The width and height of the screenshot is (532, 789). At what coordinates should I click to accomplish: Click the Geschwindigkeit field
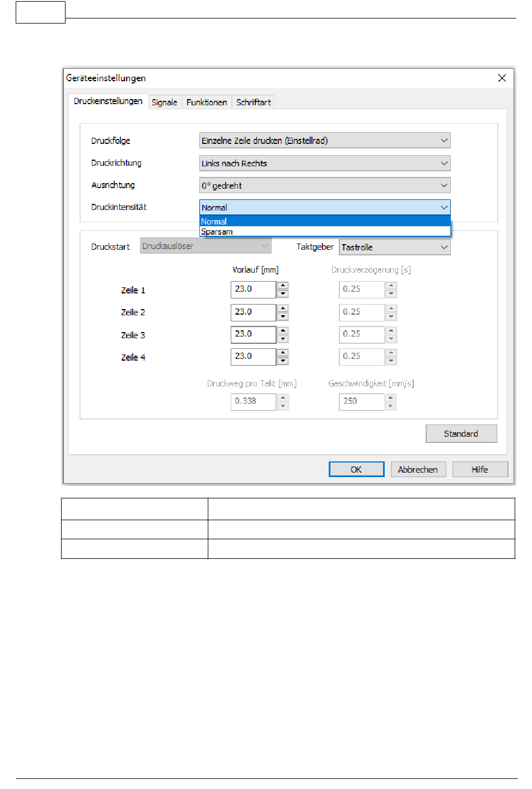[361, 401]
